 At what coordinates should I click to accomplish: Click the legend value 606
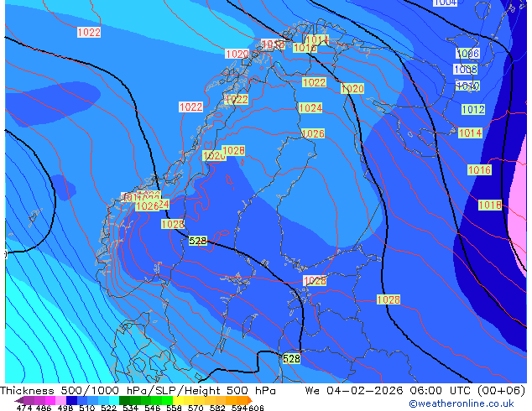[256, 408]
